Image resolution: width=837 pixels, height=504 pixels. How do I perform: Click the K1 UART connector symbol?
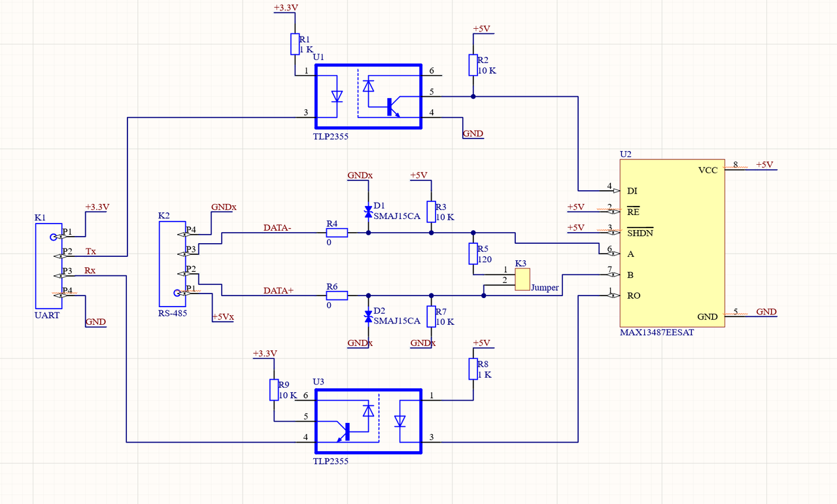48,265
